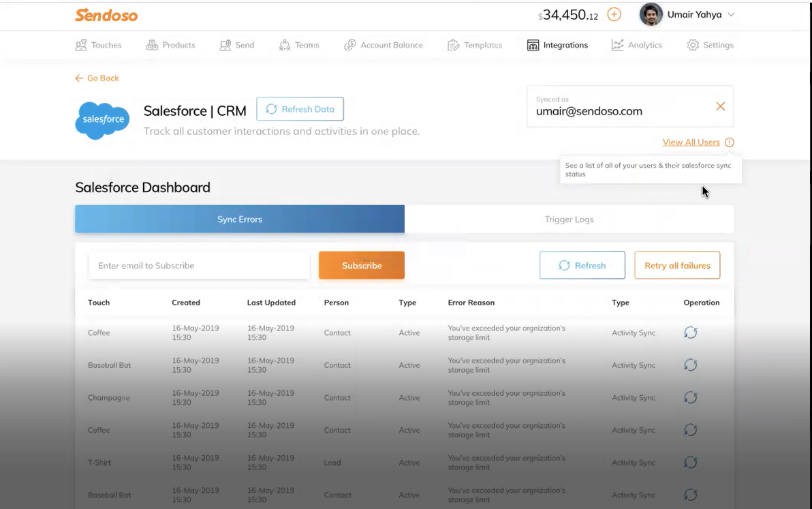Open Settings from the nav bar
Image resolution: width=812 pixels, height=509 pixels.
point(710,45)
